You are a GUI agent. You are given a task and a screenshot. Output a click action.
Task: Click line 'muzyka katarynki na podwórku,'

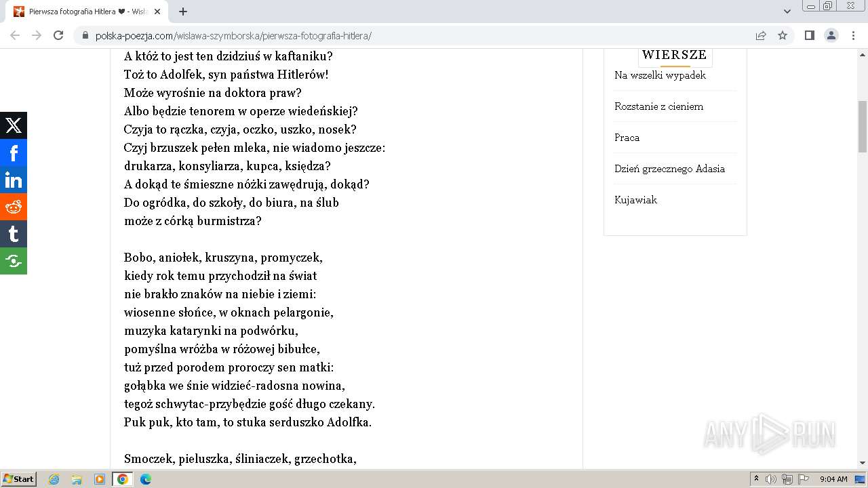coord(211,331)
